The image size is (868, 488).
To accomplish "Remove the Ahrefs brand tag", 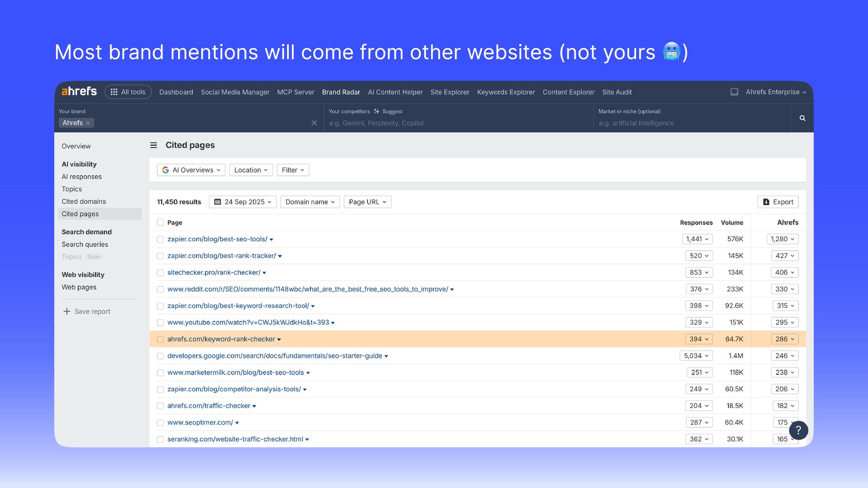I will pos(88,123).
